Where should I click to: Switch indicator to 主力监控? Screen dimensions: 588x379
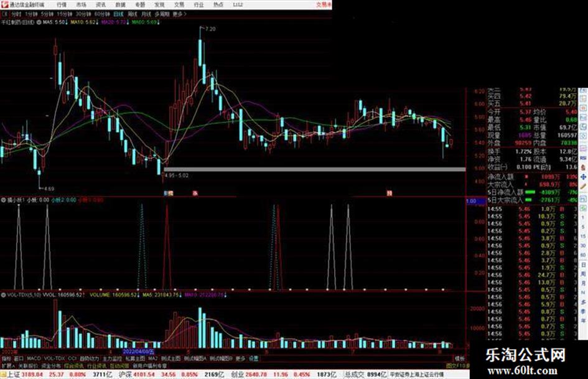click(x=112, y=358)
